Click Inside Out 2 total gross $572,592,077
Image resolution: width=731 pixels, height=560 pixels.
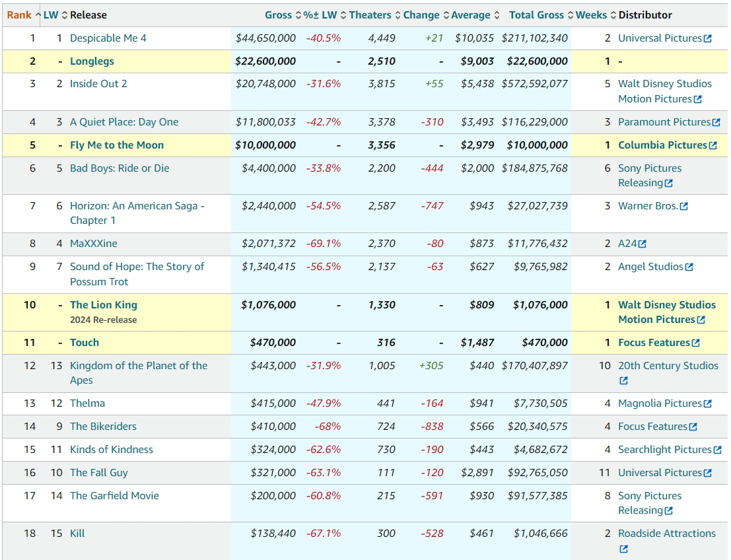coord(535,84)
